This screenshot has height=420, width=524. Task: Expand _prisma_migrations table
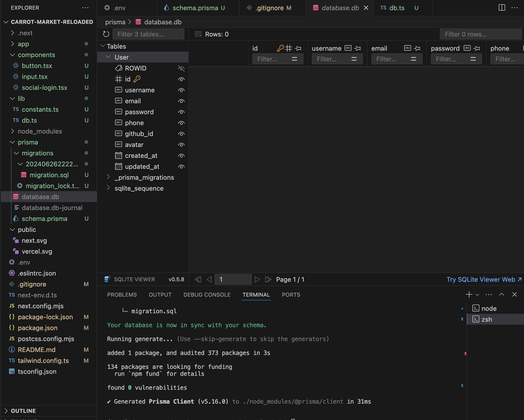[108, 177]
